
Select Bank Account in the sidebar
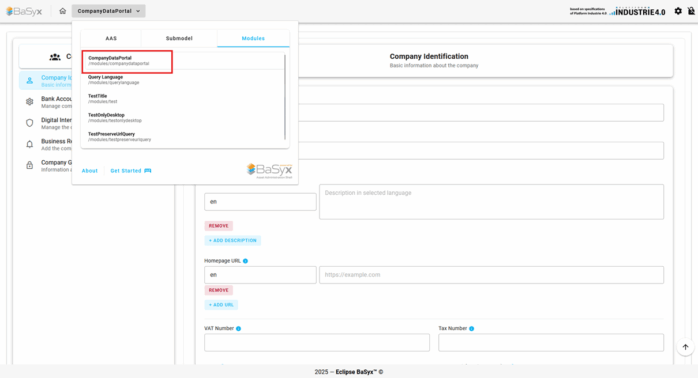[46, 102]
